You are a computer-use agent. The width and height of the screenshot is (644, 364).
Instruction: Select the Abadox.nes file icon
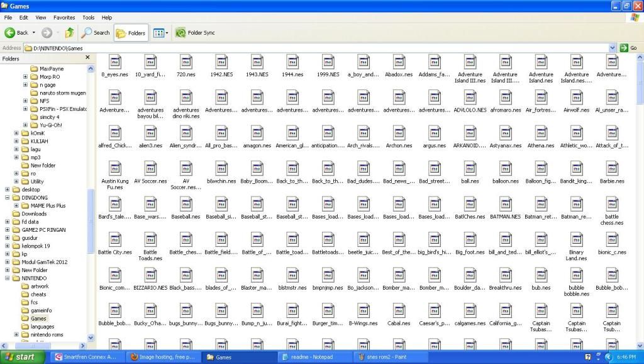click(399, 62)
